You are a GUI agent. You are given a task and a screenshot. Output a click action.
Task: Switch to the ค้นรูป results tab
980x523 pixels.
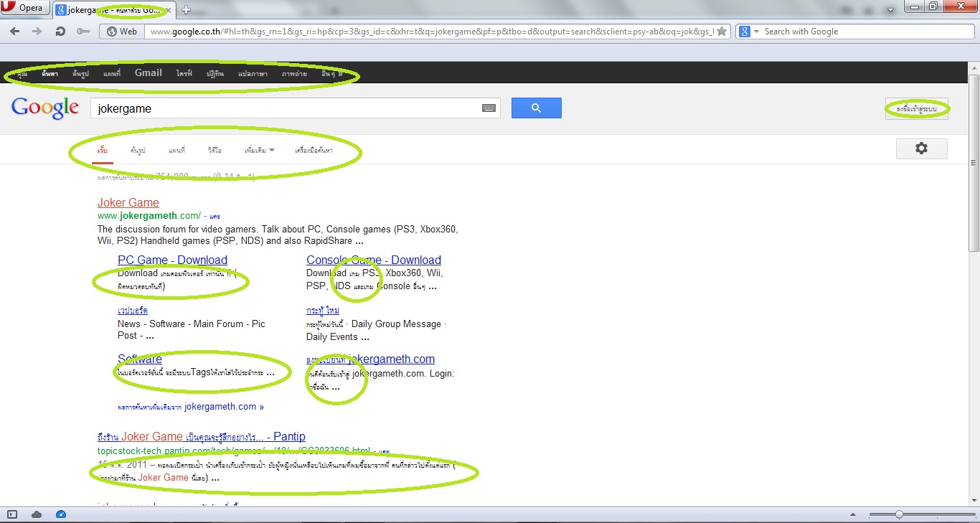point(138,151)
